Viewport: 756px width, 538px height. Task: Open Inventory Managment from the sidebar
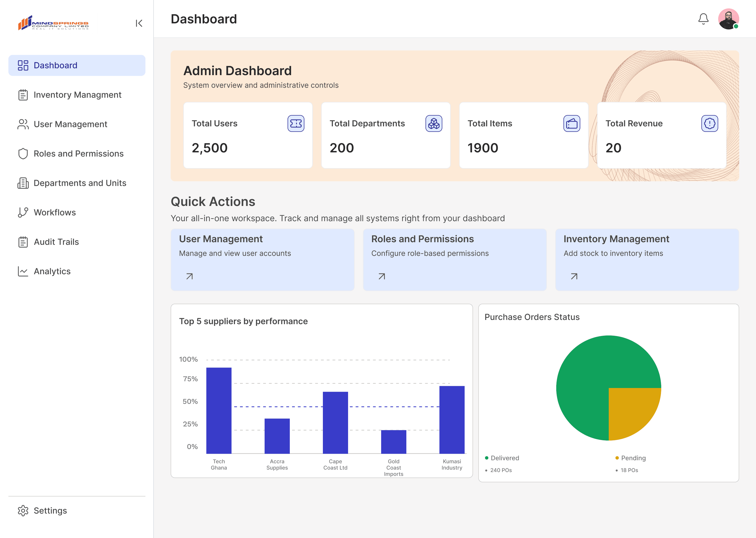pyautogui.click(x=77, y=95)
